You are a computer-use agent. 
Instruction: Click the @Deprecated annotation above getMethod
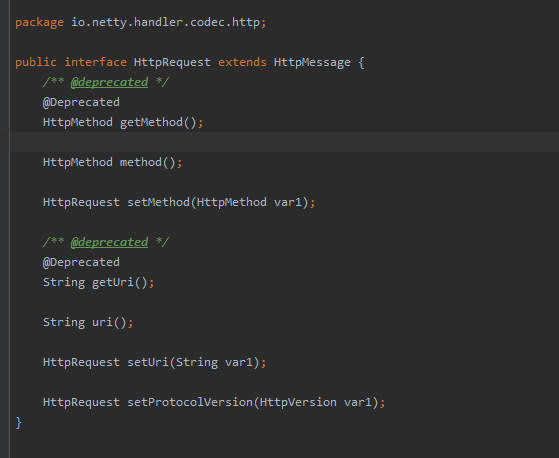pyautogui.click(x=81, y=102)
